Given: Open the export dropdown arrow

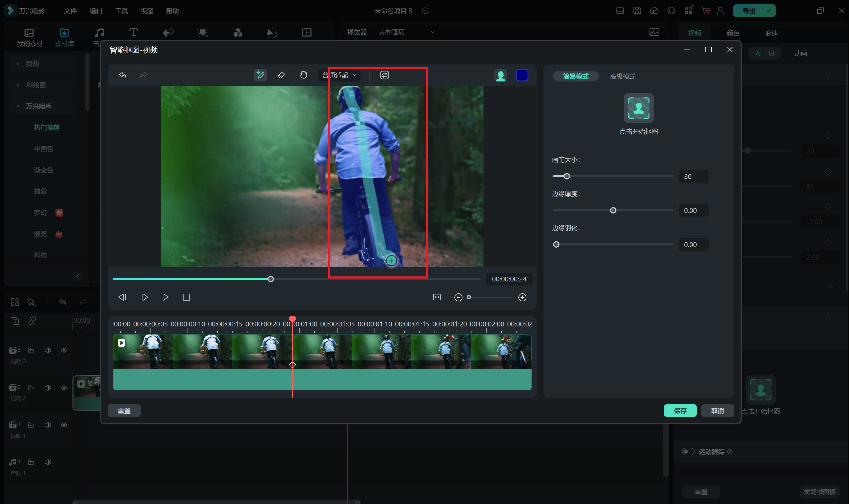Looking at the screenshot, I should coord(769,11).
